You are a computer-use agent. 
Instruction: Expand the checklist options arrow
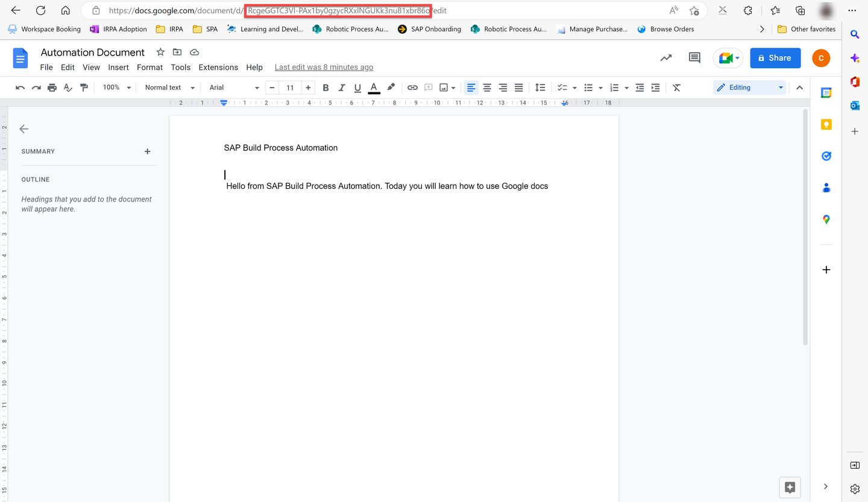tap(574, 88)
